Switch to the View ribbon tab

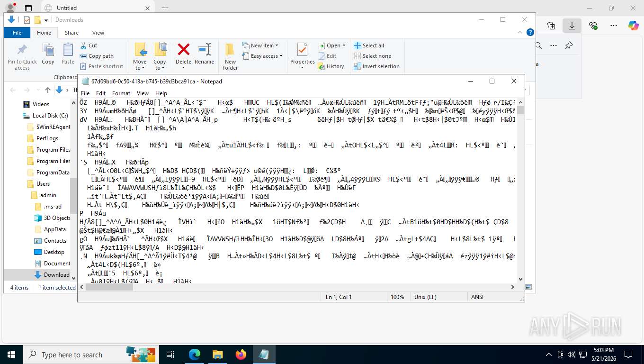[98, 33]
